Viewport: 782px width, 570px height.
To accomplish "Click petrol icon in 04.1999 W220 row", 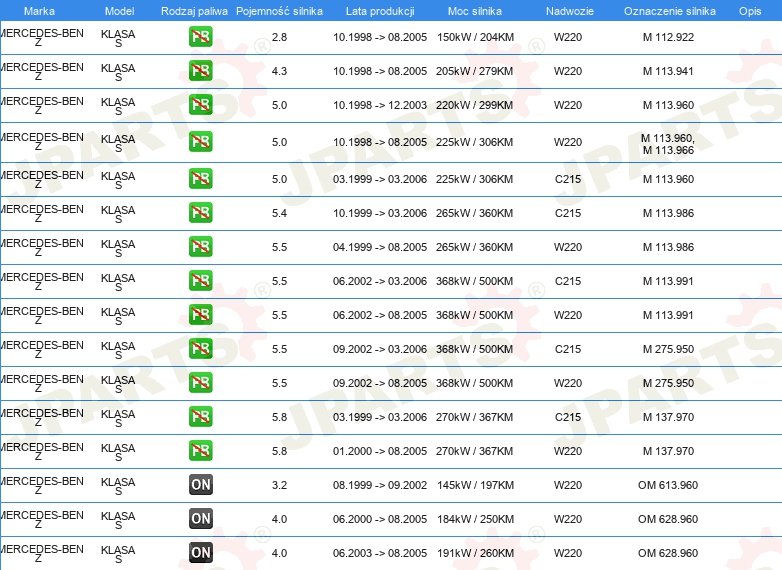I will pyautogui.click(x=200, y=246).
